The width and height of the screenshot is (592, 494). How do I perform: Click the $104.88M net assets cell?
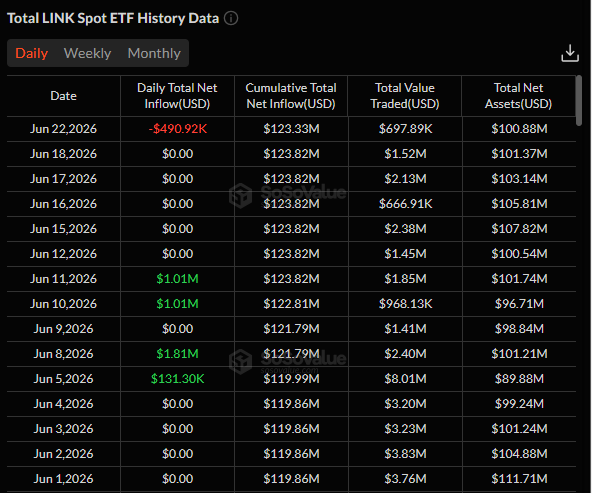coord(519,454)
